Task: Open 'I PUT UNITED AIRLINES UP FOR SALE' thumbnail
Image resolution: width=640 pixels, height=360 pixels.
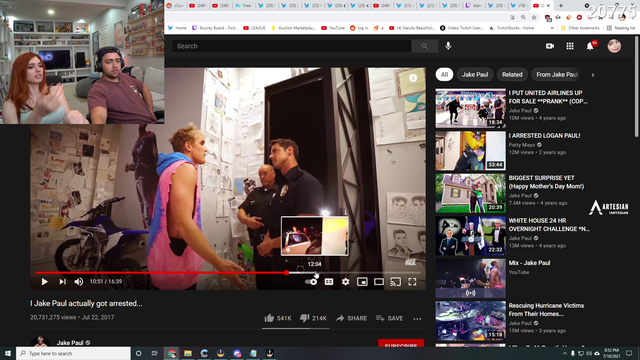Action: pyautogui.click(x=471, y=108)
